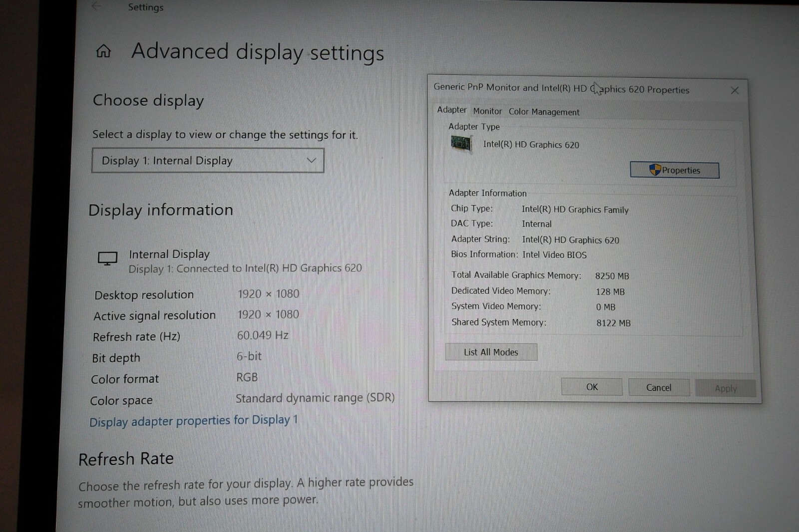Click the Active signal resolution value

click(268, 314)
